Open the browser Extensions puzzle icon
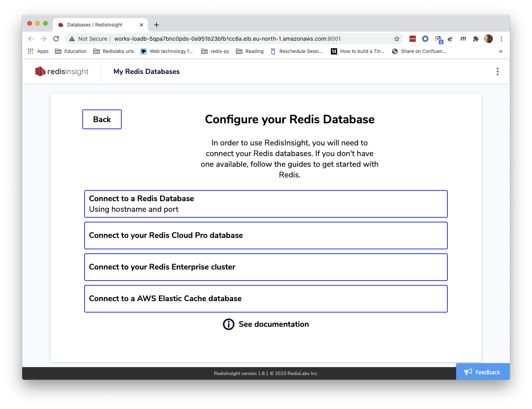The image size is (532, 409). coord(476,39)
